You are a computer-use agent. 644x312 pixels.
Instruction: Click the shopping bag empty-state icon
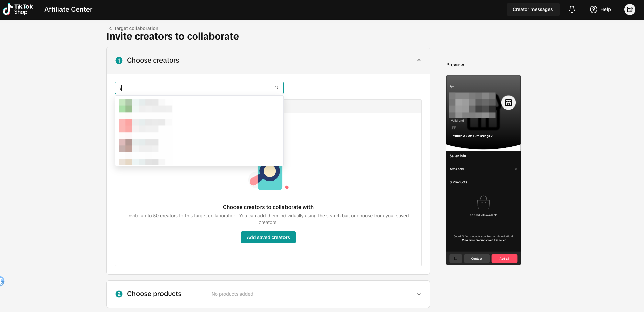484,202
